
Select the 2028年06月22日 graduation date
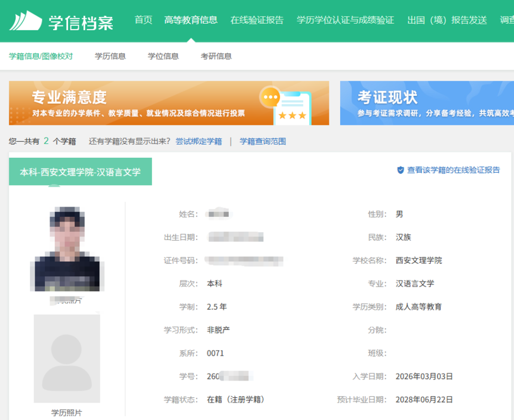click(x=424, y=400)
